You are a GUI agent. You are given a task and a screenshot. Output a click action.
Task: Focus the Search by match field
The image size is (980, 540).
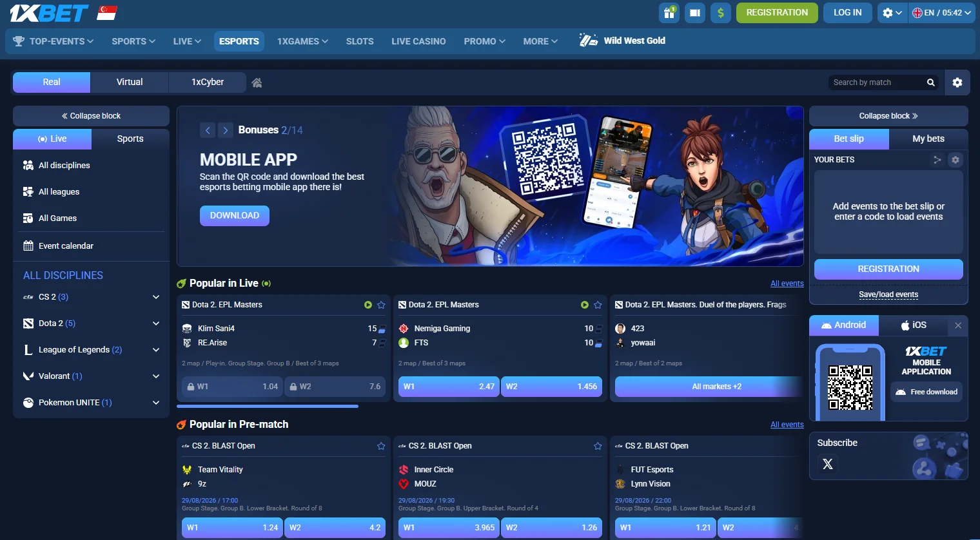click(877, 82)
